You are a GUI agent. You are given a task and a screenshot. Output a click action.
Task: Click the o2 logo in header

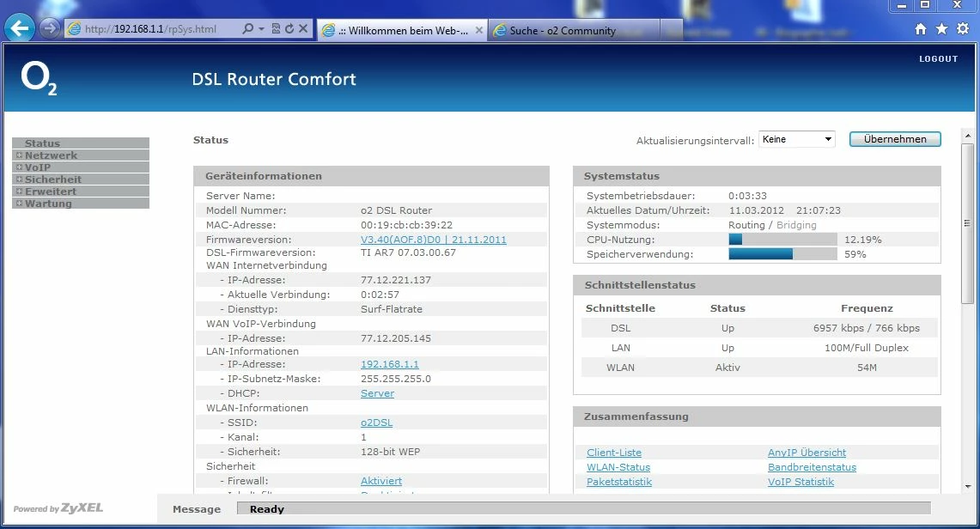39,79
